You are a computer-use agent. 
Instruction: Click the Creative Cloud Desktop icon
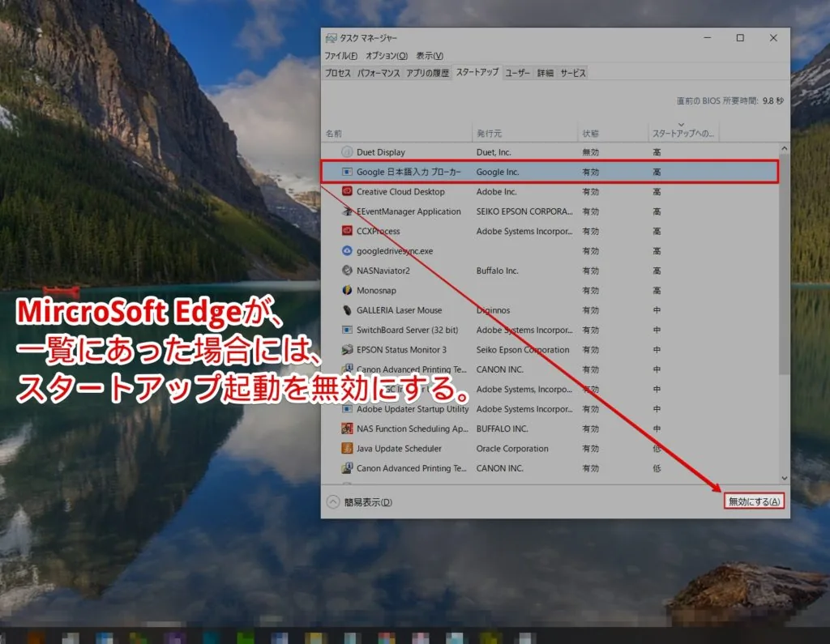[x=347, y=191]
